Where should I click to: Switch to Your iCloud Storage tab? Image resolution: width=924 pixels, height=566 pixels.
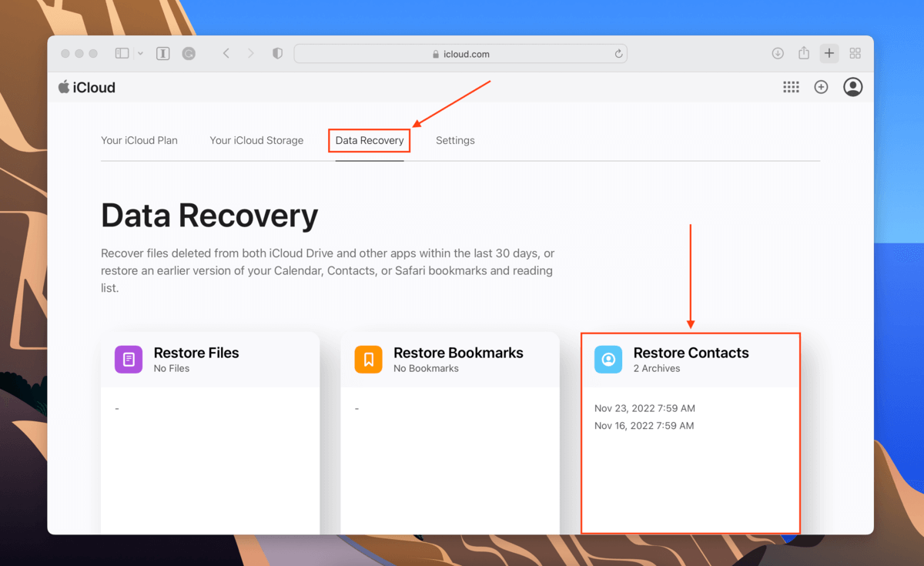pos(256,140)
